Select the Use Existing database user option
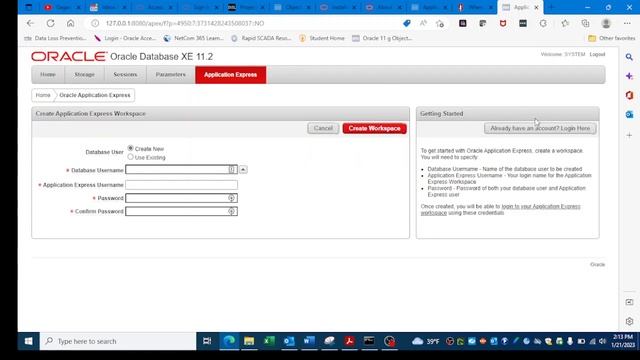 (130, 157)
